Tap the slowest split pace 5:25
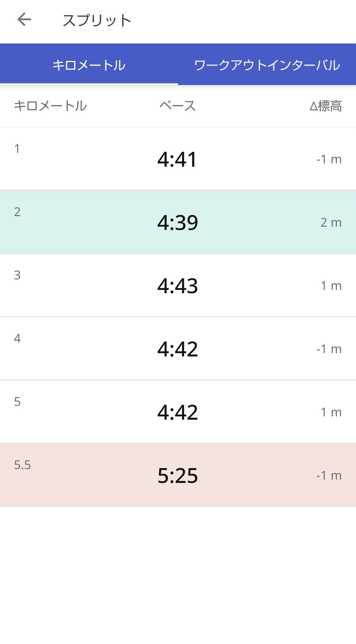This screenshot has width=356, height=644. coord(178,476)
